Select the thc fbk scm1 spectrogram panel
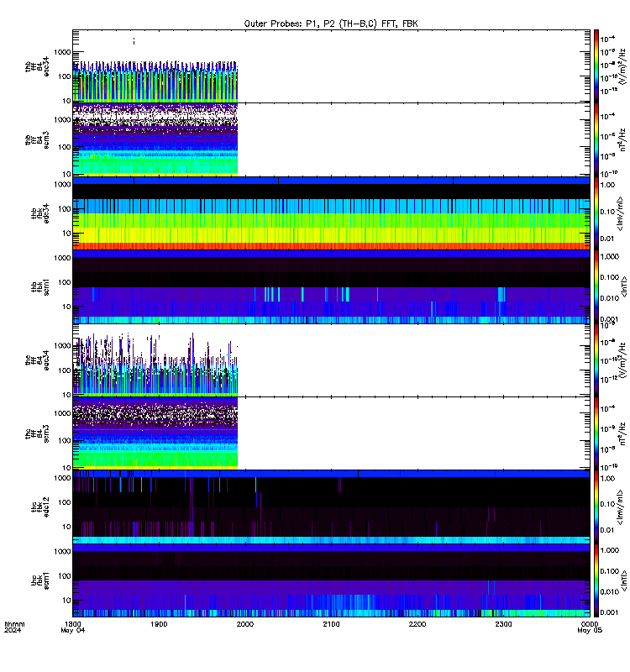 pyautogui.click(x=331, y=580)
